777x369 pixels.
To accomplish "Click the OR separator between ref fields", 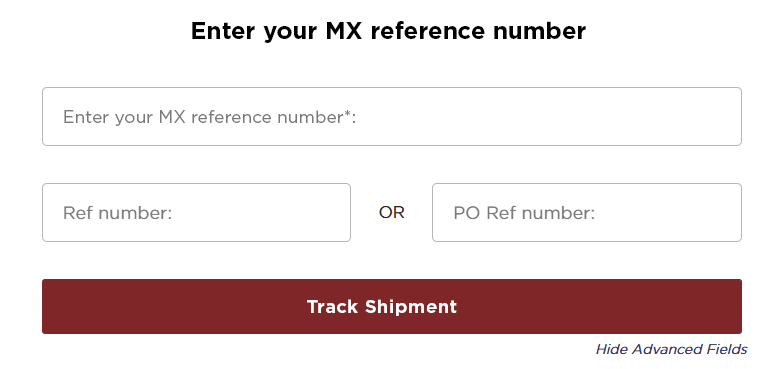I will coord(391,212).
